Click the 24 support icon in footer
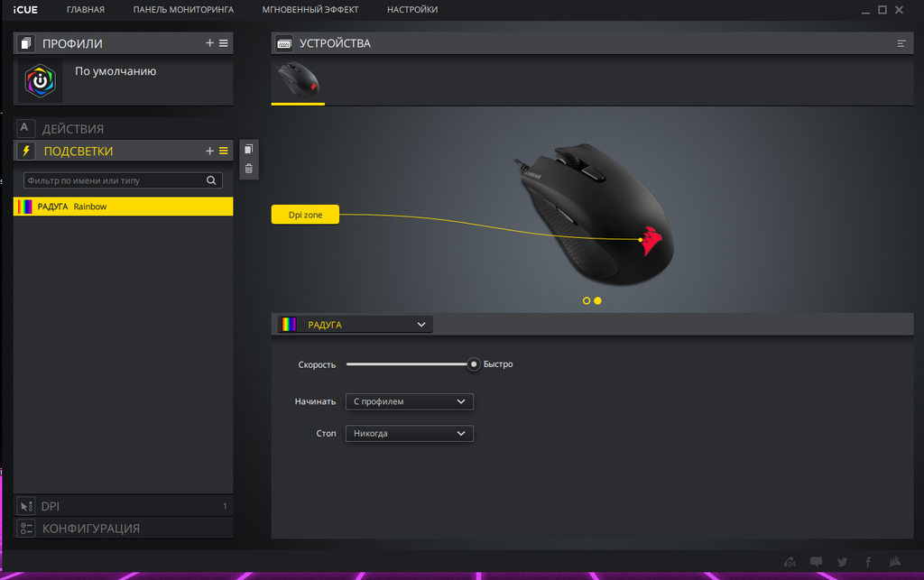Image resolution: width=924 pixels, height=580 pixels. tap(790, 562)
